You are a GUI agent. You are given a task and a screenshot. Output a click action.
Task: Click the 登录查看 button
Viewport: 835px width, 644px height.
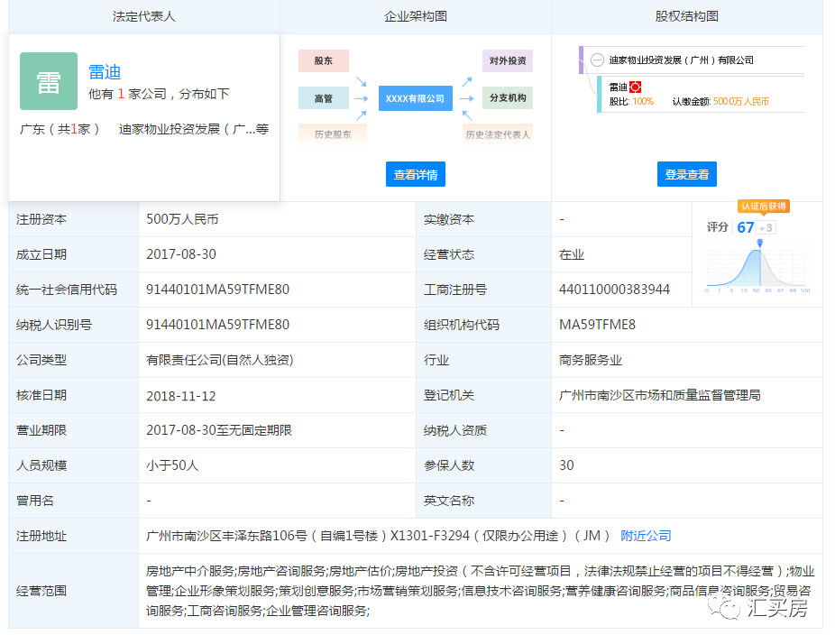point(687,174)
